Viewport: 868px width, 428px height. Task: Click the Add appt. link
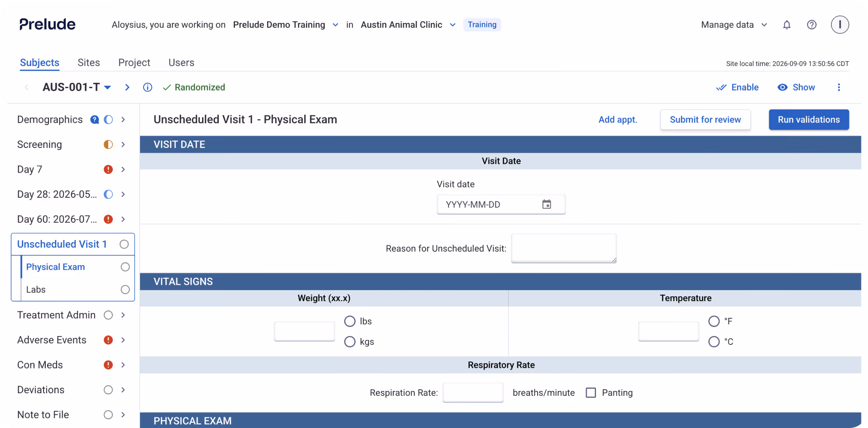click(618, 120)
